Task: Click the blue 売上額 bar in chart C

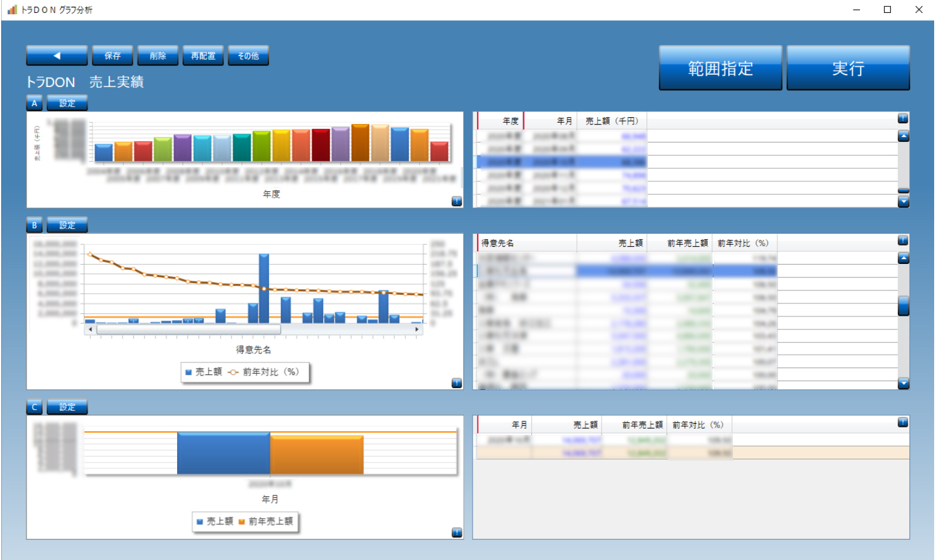Action: [x=223, y=453]
